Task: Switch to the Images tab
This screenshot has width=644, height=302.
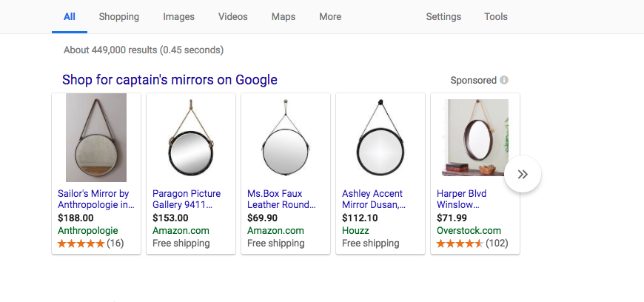Action: [178, 17]
